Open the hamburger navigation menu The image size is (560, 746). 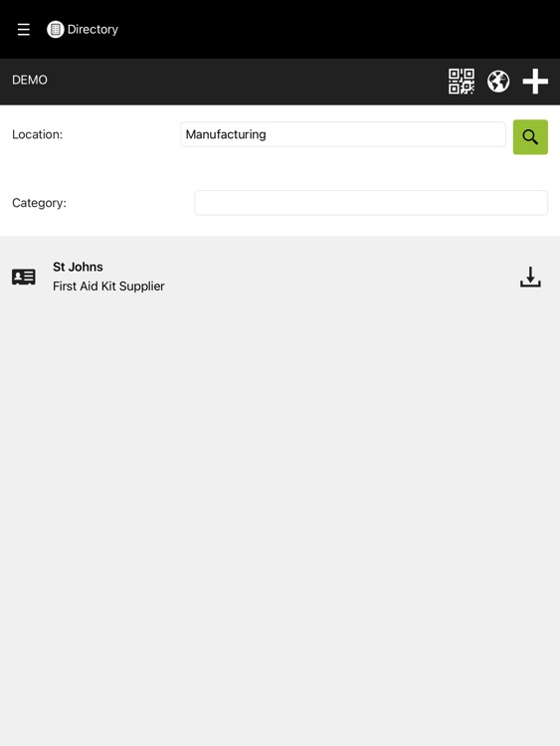(23, 30)
